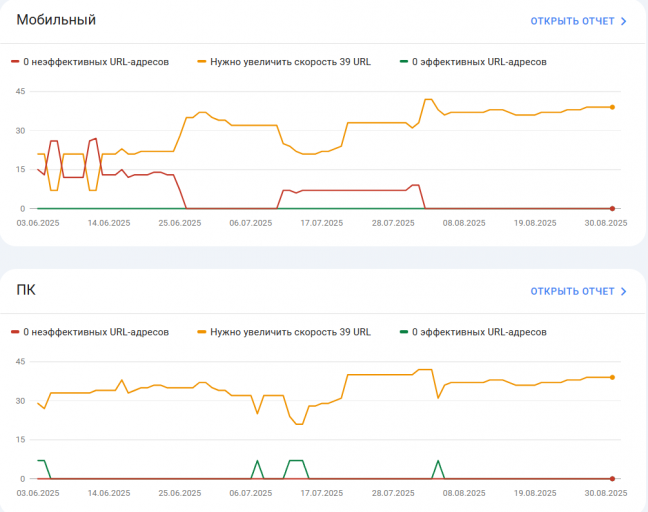Click date 28.07.2025 on Мобильный axis
Image resolution: width=648 pixels, height=512 pixels.
click(x=393, y=223)
